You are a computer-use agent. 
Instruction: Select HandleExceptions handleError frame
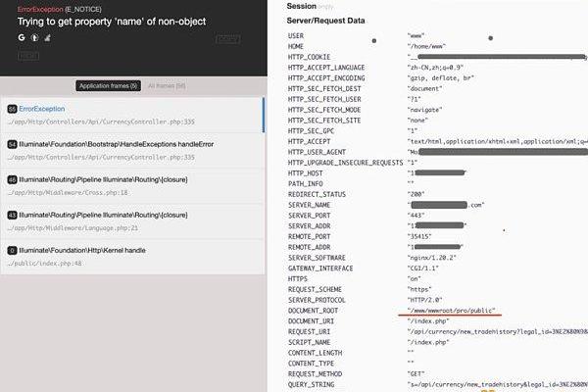click(132, 150)
